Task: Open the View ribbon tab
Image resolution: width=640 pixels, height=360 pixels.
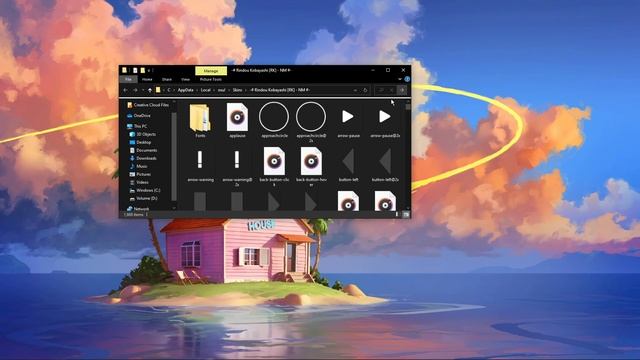Action: (186, 79)
